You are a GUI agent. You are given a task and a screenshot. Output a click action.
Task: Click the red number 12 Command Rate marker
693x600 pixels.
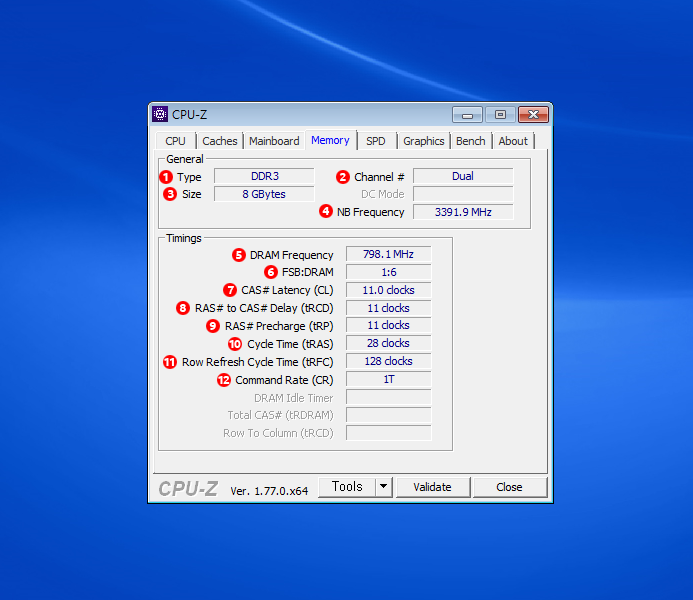click(223, 380)
